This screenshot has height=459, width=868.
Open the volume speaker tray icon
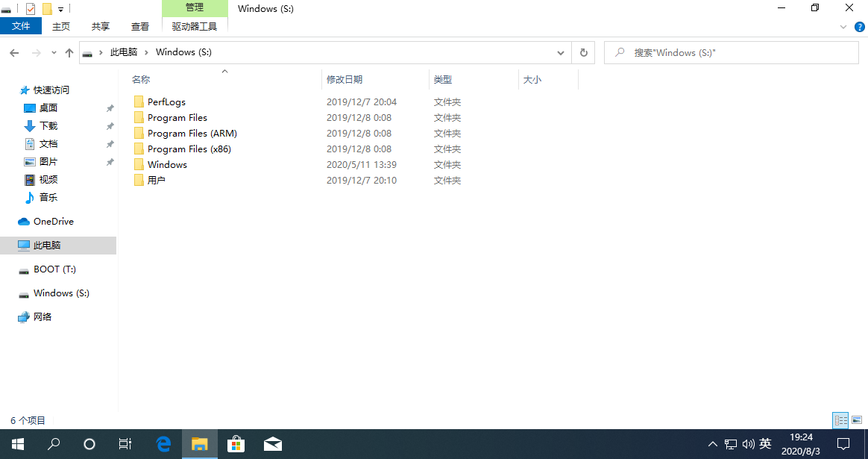[749, 444]
